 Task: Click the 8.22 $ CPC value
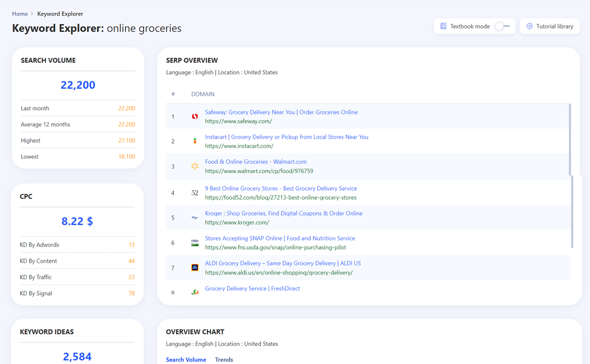click(77, 221)
